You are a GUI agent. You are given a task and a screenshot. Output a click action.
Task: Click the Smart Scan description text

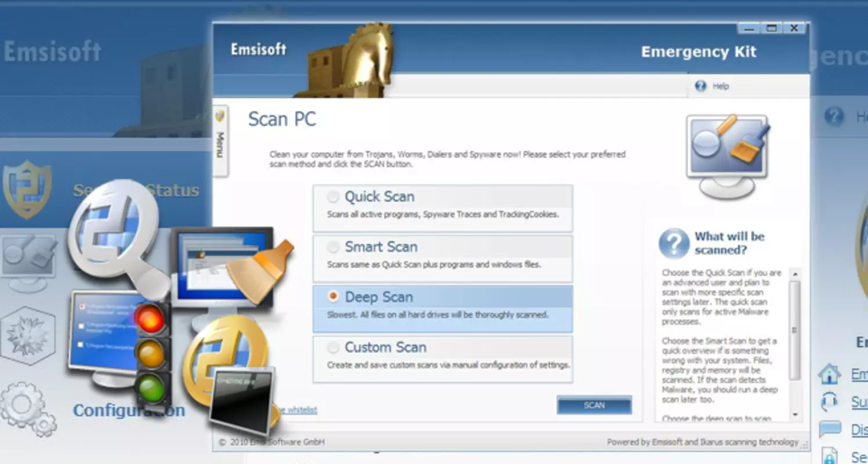tap(434, 264)
